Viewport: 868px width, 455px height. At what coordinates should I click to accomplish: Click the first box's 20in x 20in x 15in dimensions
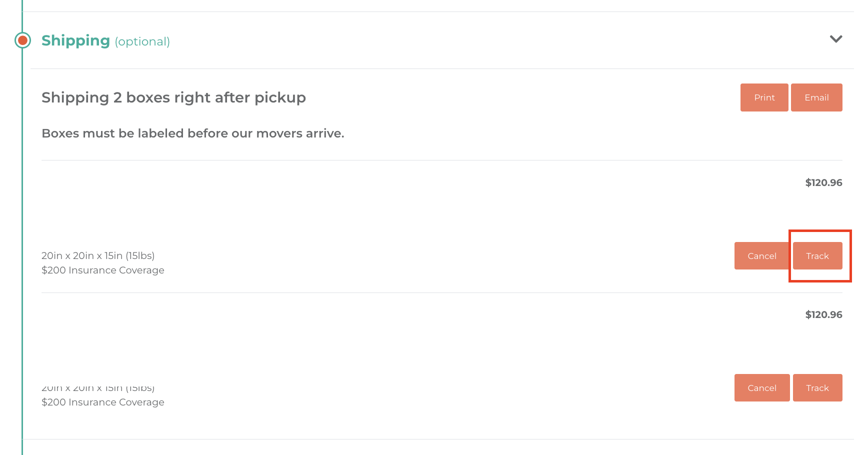coord(98,255)
